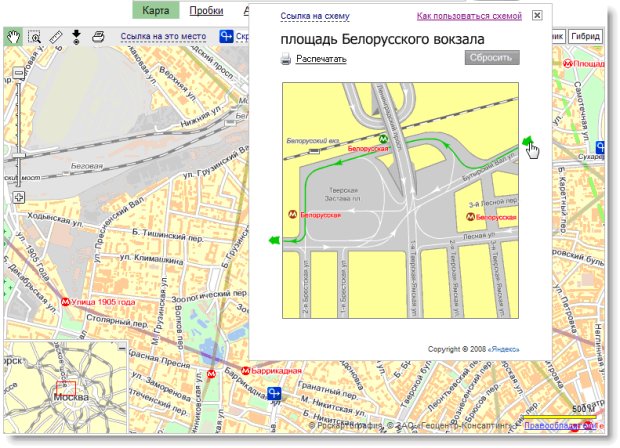Click the Столярный пер. street label
The width and height of the screenshot is (620, 448).
(x=117, y=320)
